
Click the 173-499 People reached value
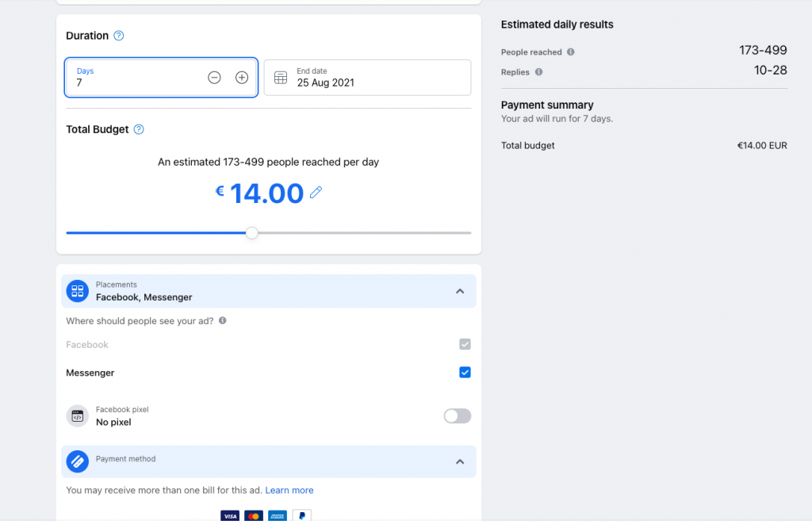pos(763,50)
